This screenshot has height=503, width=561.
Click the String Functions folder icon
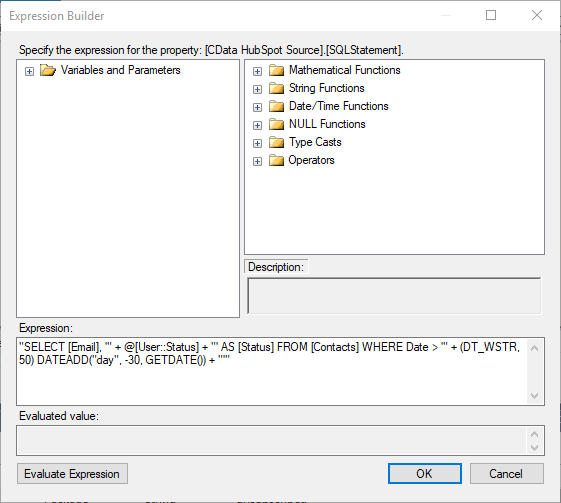(276, 88)
